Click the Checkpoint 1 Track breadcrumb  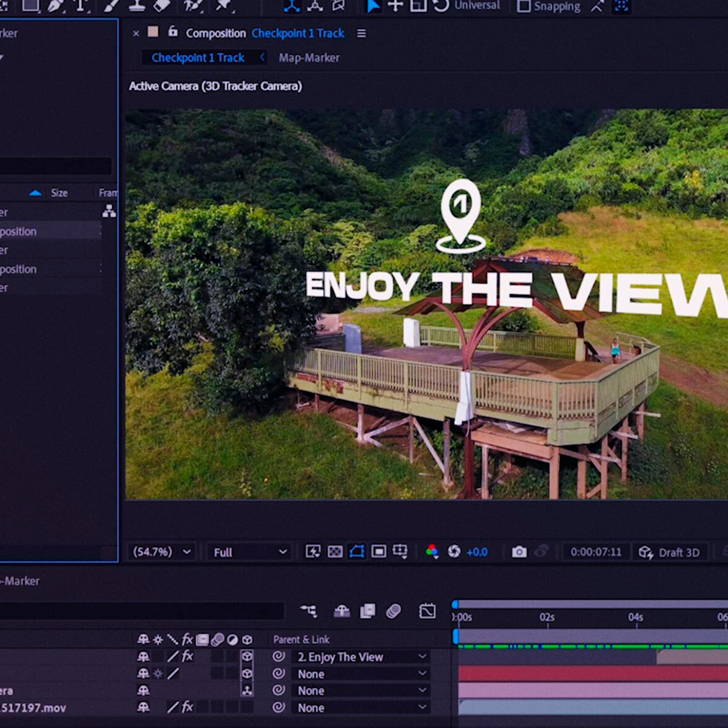pyautogui.click(x=198, y=58)
